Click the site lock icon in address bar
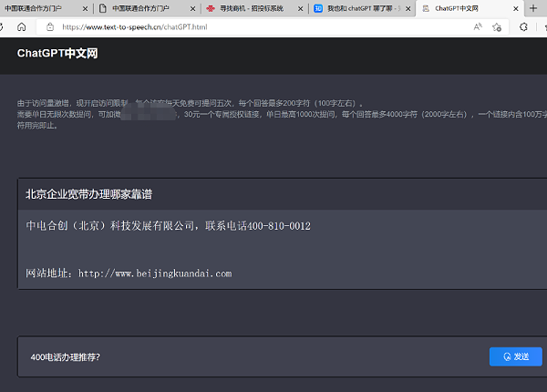This screenshot has height=392, width=547. [50, 26]
